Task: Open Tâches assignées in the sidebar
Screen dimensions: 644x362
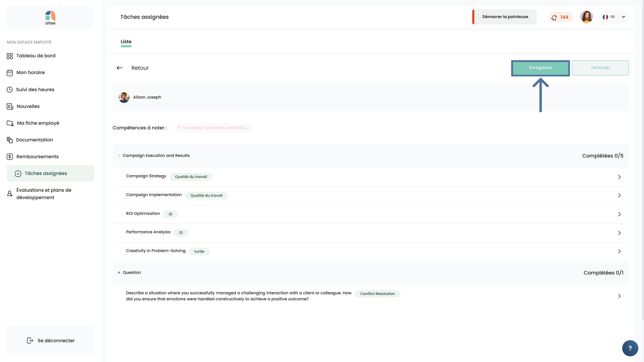Action: pyautogui.click(x=46, y=173)
